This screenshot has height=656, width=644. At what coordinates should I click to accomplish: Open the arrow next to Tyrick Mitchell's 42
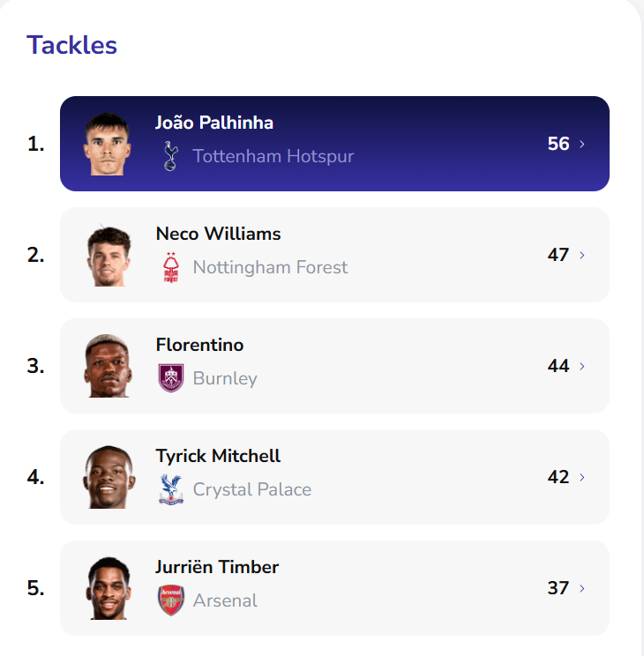point(582,477)
